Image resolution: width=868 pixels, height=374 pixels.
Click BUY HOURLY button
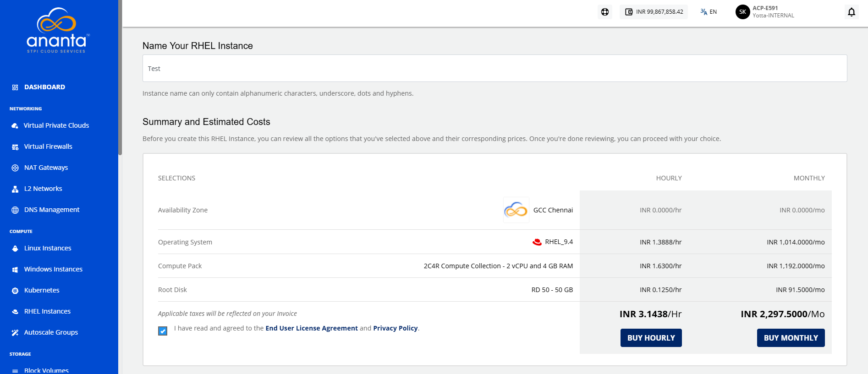pyautogui.click(x=651, y=338)
